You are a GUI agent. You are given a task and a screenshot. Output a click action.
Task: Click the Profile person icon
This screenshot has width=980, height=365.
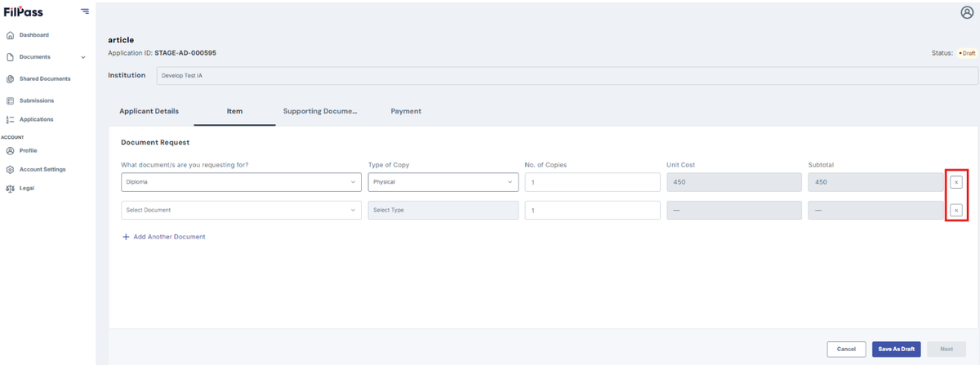click(x=10, y=150)
